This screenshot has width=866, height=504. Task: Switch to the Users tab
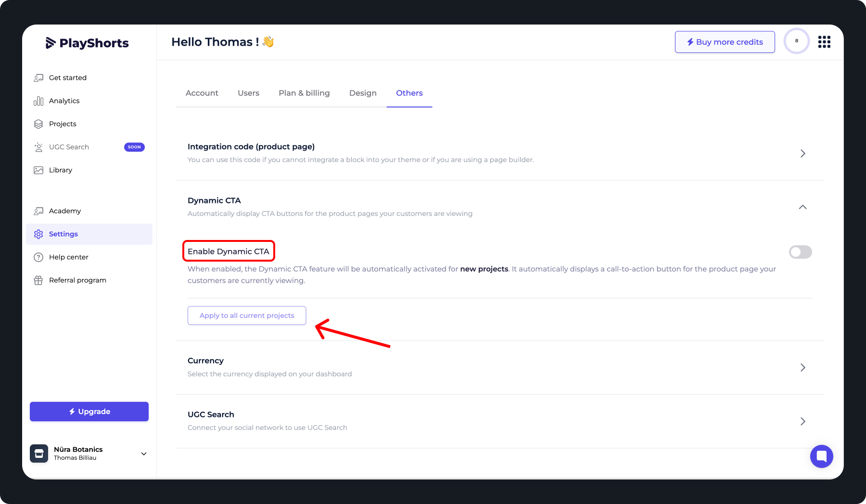[248, 93]
